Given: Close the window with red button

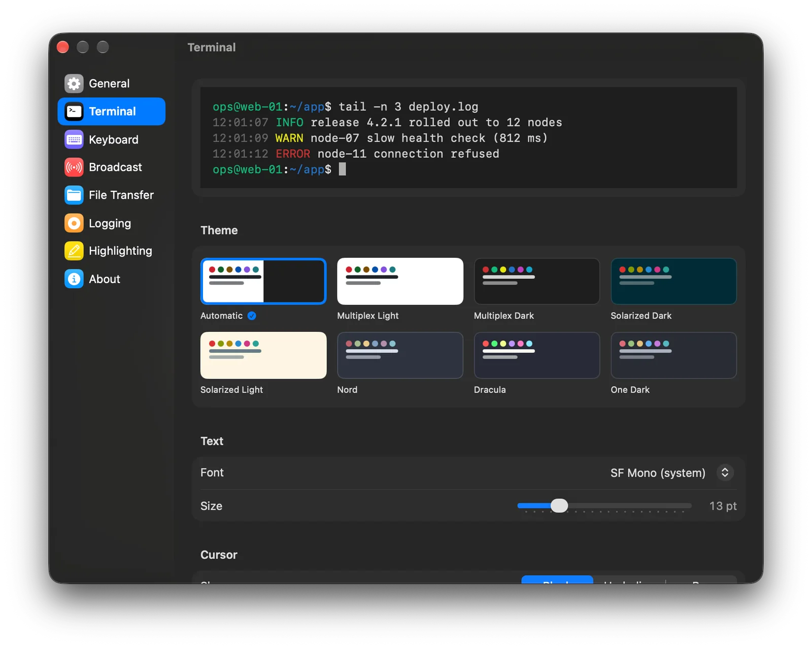Looking at the screenshot, I should click(63, 47).
